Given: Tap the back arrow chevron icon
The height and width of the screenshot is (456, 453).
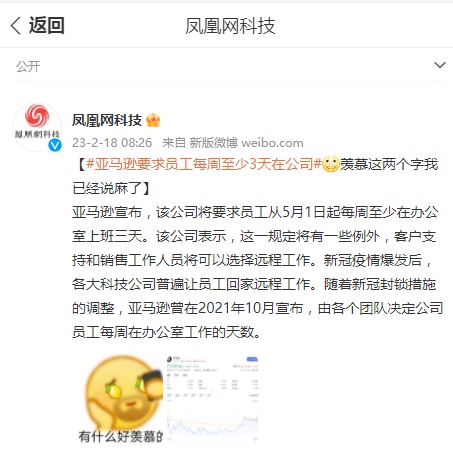Looking at the screenshot, I should coord(16,26).
